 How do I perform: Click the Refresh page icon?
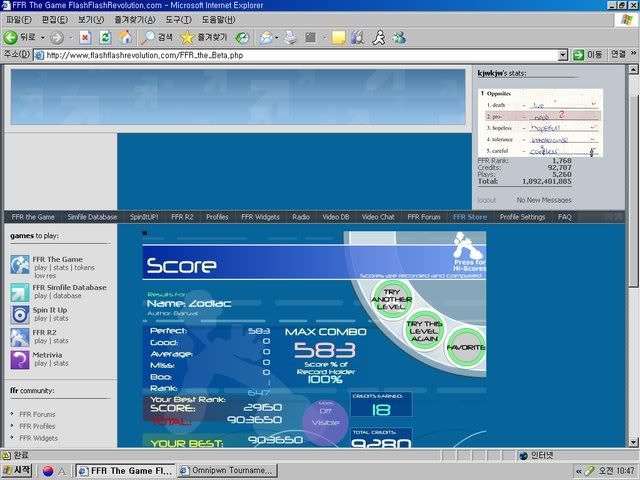105,37
